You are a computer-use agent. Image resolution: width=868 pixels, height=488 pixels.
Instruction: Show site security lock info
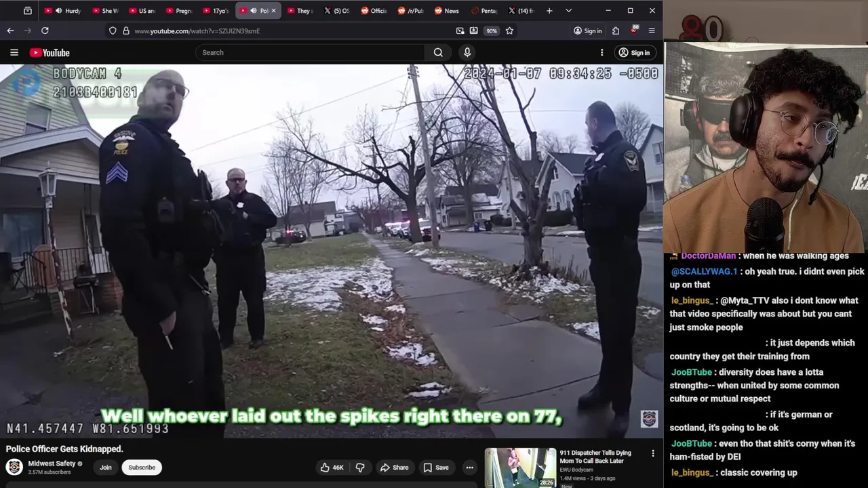(x=125, y=30)
